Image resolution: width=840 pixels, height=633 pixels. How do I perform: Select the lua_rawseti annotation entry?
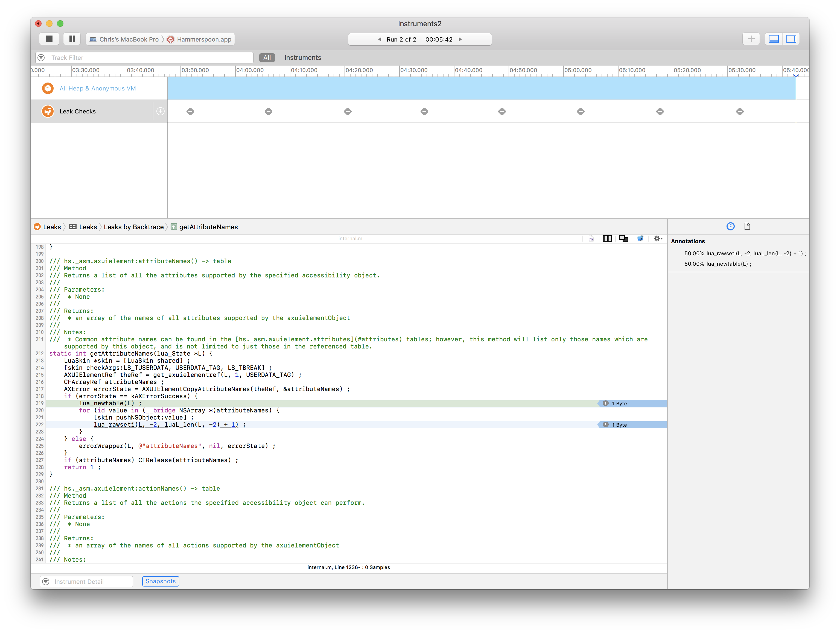pos(745,254)
